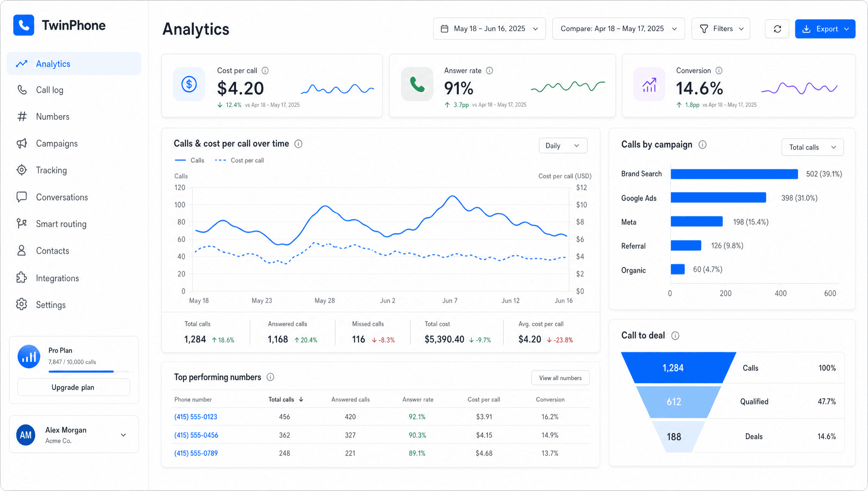Open Campaigns in the sidebar

[x=74, y=143]
